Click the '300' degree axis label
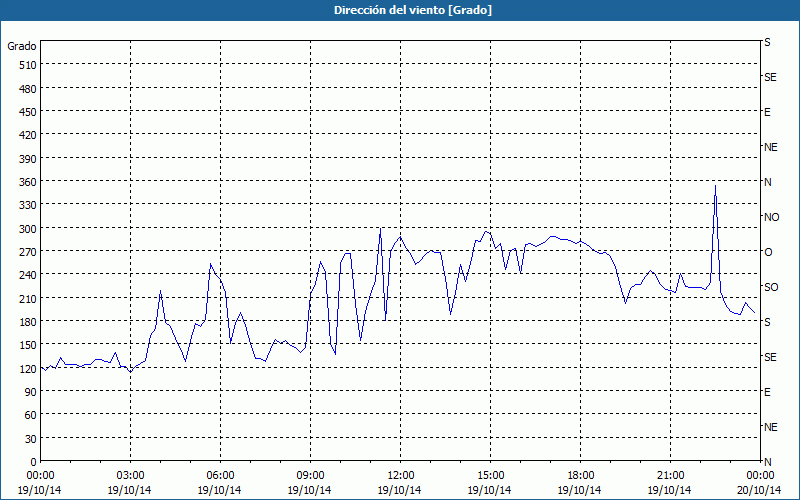Viewport: 800px width, 500px height. pos(29,229)
